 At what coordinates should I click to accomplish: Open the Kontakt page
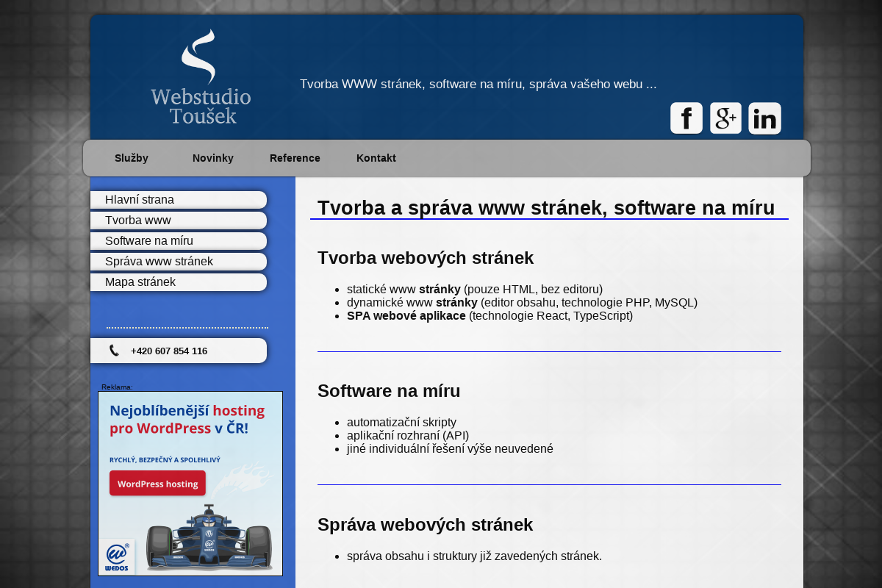[x=376, y=158]
